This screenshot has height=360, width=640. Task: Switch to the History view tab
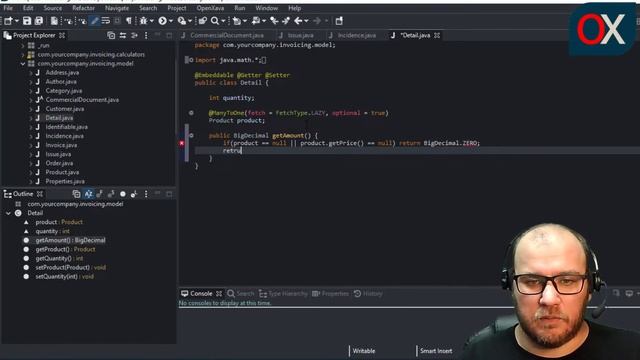[x=368, y=293]
